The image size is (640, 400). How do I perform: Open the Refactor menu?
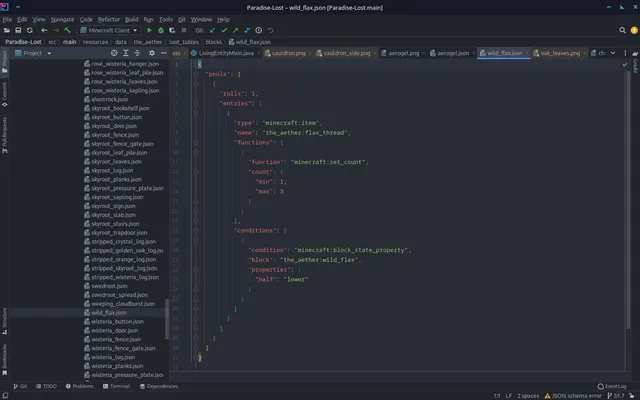(x=109, y=19)
